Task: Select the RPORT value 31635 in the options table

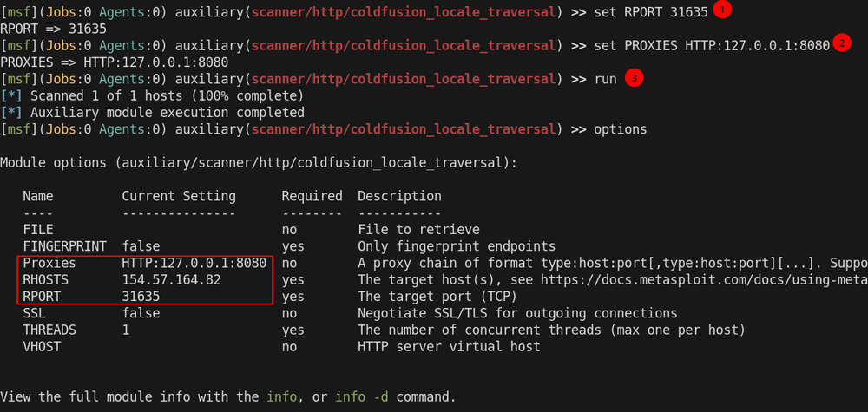Action: 141,297
